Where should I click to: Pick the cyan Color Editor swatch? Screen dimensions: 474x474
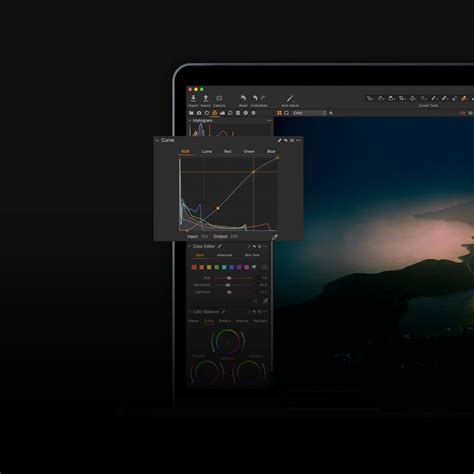tap(224, 267)
